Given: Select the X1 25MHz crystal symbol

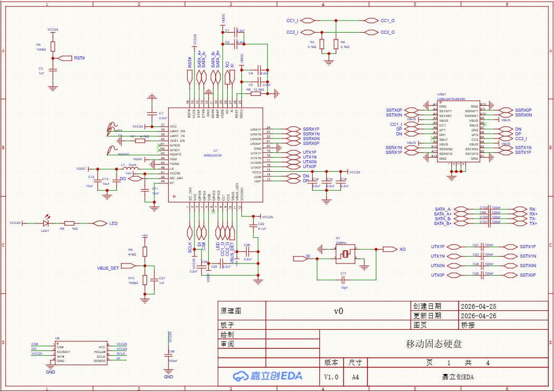Looking at the screenshot, I should (346, 253).
